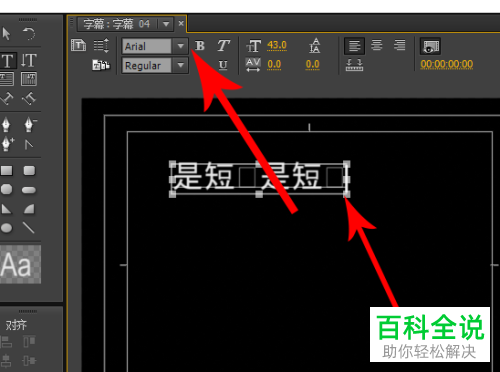
Task: Open the title Templates browser
Action: 101,65
